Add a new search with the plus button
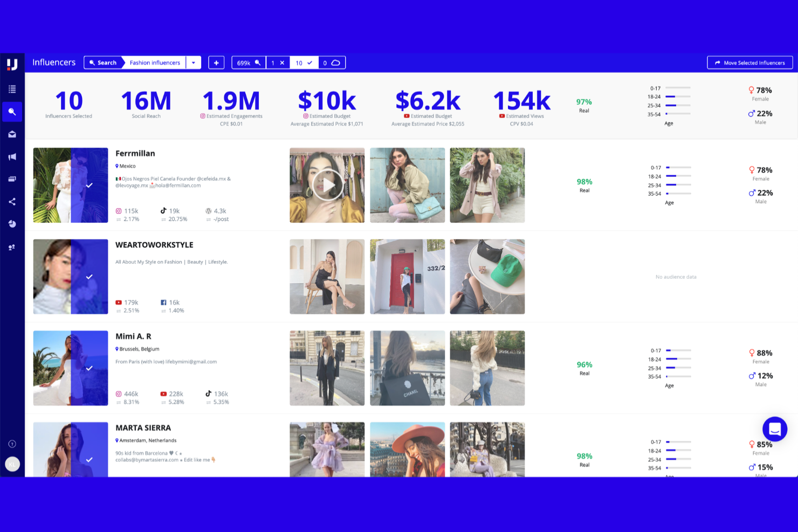Screen dimensions: 798x532 (216, 63)
